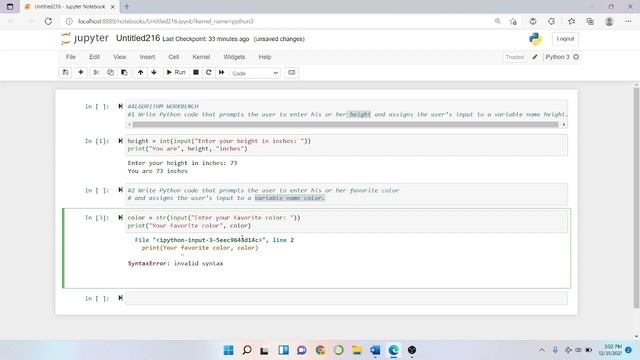Image resolution: width=640 pixels, height=360 pixels.
Task: Open the Insert menu
Action: pyautogui.click(x=147, y=57)
